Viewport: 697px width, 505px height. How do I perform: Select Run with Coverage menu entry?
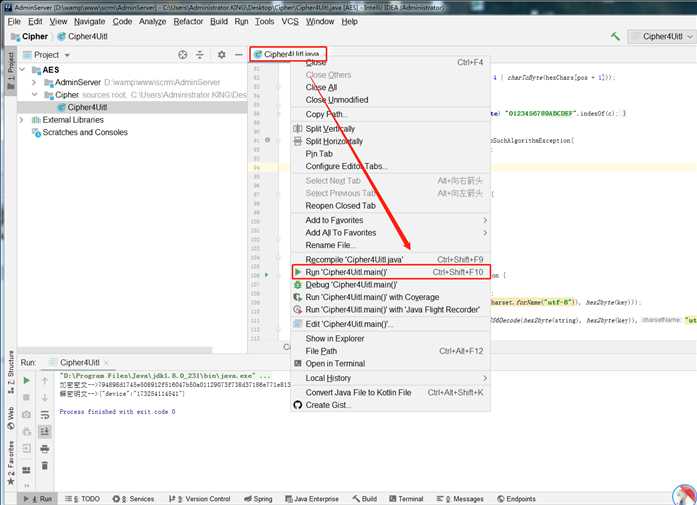pyautogui.click(x=391, y=297)
